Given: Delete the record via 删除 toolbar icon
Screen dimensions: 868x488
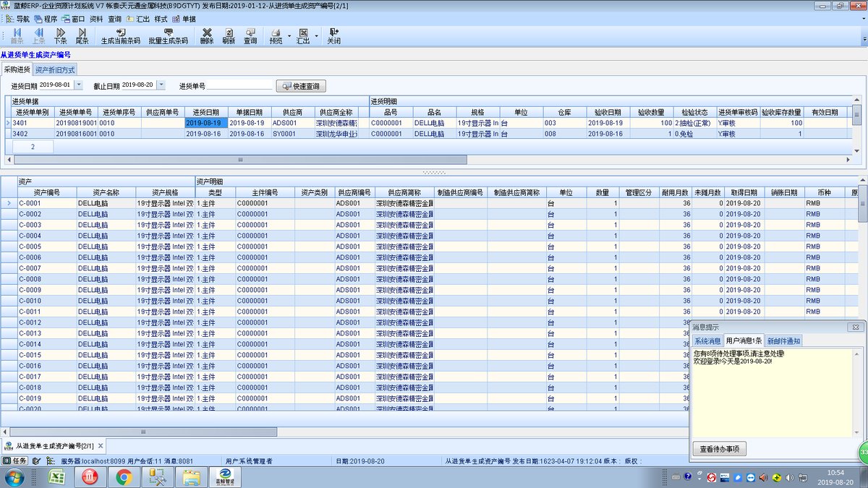Looking at the screenshot, I should (207, 36).
